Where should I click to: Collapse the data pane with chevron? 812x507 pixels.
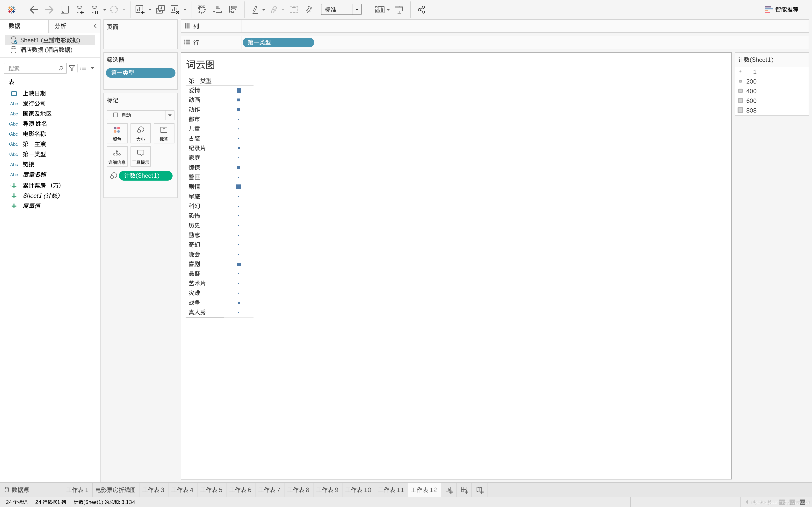click(95, 26)
